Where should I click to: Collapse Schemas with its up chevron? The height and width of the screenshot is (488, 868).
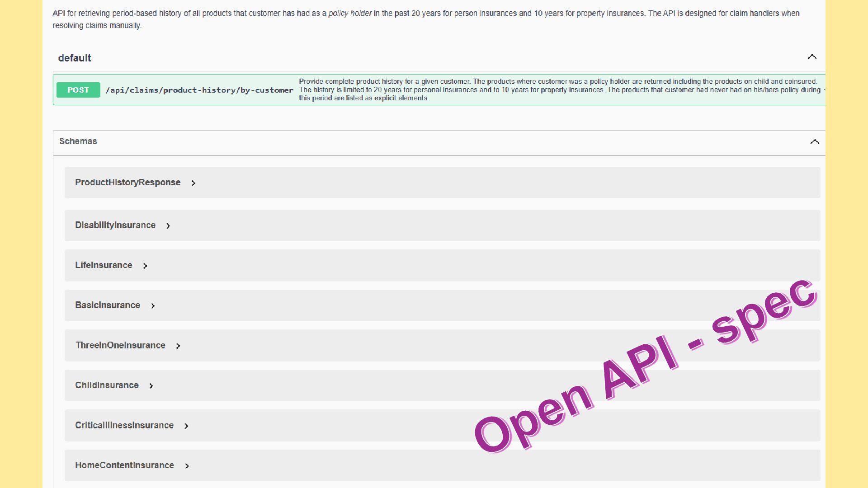(815, 142)
